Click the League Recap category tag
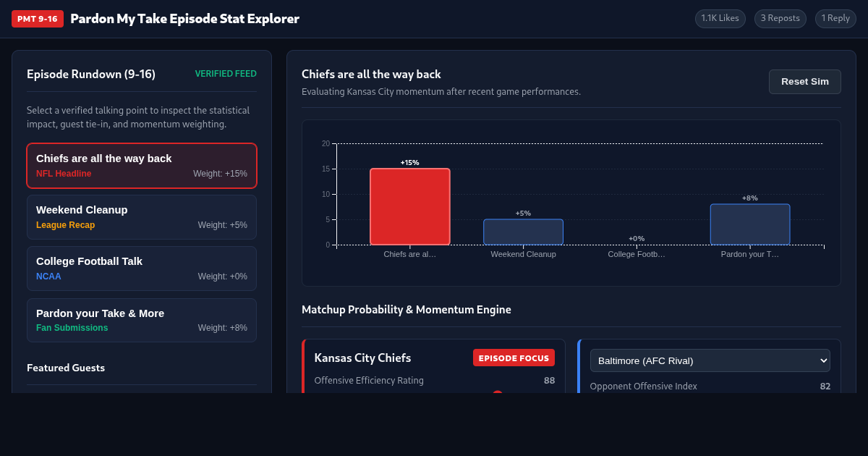 [65, 225]
